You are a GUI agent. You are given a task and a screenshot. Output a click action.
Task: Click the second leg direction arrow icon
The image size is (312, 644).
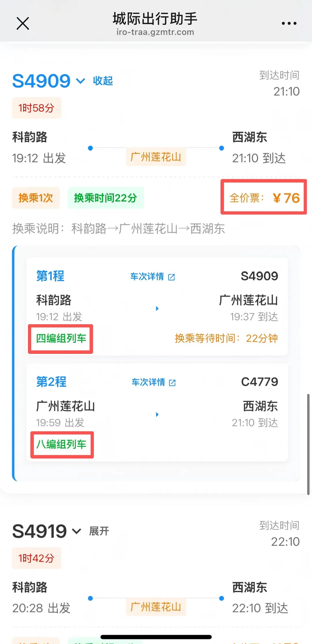click(x=157, y=414)
